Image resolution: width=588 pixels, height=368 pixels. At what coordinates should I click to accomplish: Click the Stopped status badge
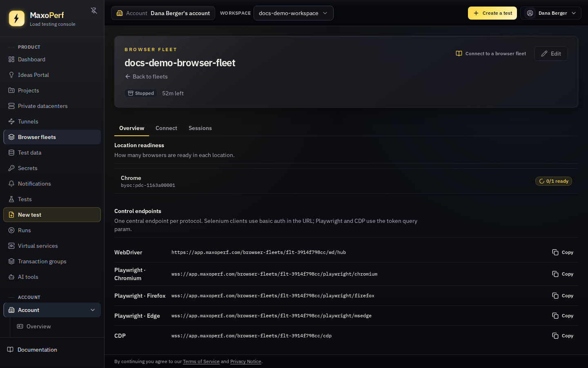tap(141, 93)
